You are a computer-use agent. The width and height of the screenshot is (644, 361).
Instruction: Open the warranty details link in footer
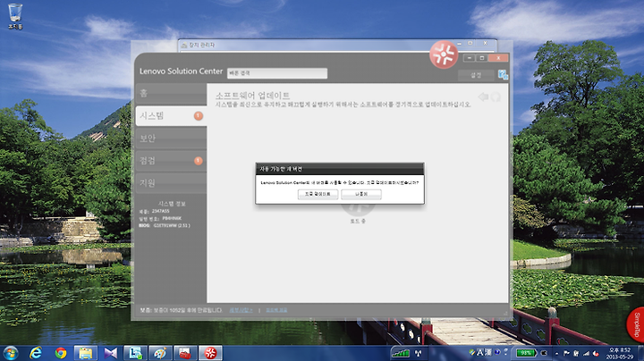(241, 310)
